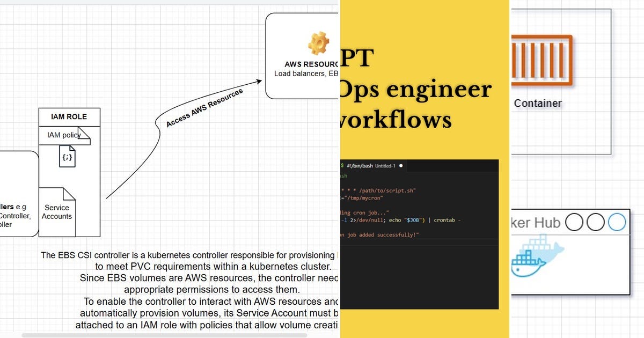Click the {;} braces icon inside IAM policy

pyautogui.click(x=66, y=158)
